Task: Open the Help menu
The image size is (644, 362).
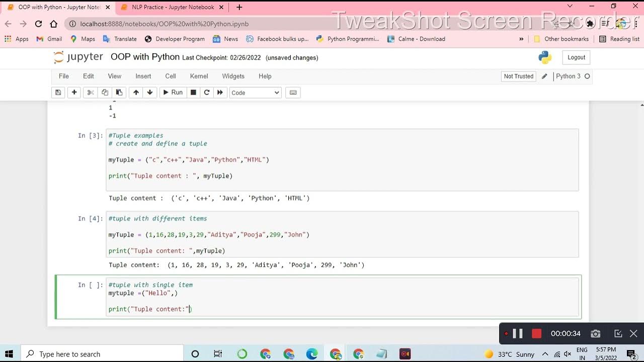Action: (x=265, y=76)
